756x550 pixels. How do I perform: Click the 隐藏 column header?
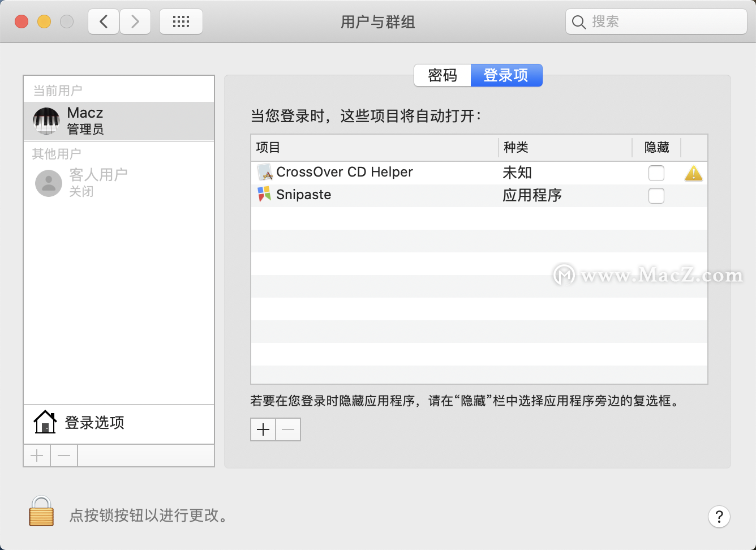point(656,148)
